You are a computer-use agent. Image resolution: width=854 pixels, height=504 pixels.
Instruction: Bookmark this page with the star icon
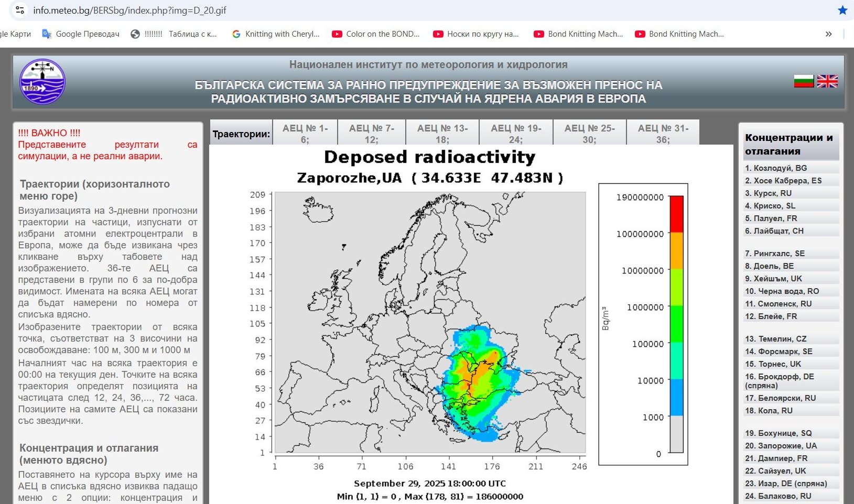842,10
